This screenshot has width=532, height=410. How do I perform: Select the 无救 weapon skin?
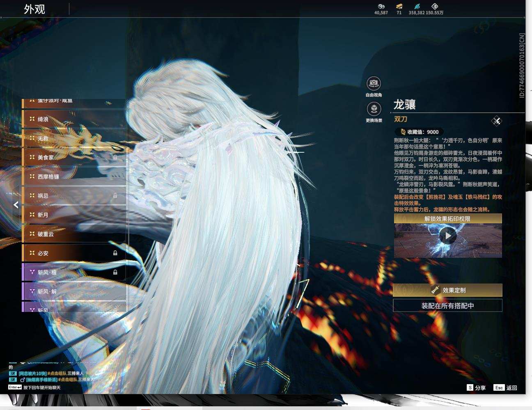pos(74,139)
